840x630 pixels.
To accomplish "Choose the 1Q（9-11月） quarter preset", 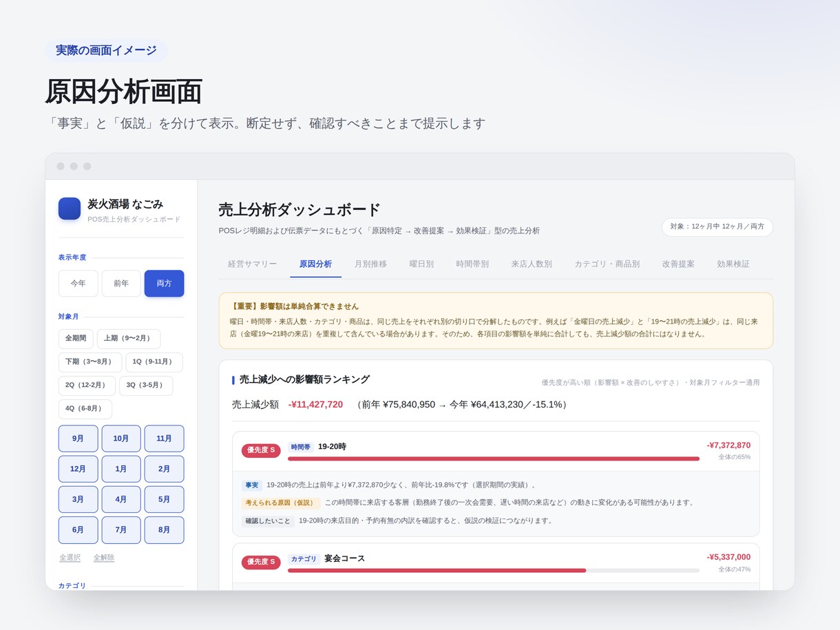I will click(x=154, y=362).
